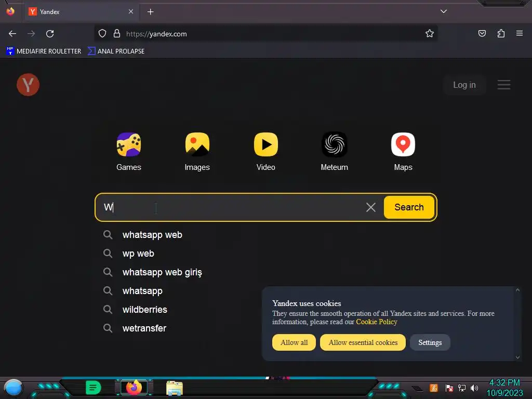View site security lock info
Image resolution: width=532 pixels, height=399 pixels.
pyautogui.click(x=117, y=34)
